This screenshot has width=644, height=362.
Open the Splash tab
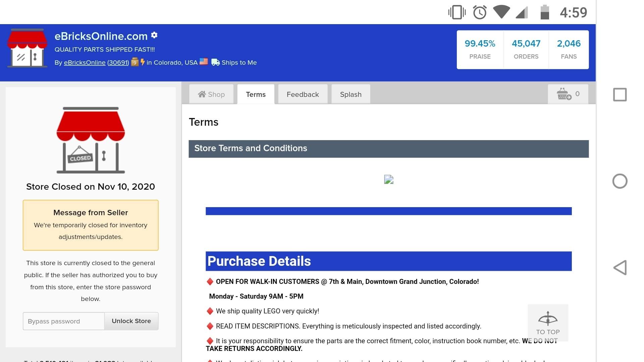[x=351, y=94]
